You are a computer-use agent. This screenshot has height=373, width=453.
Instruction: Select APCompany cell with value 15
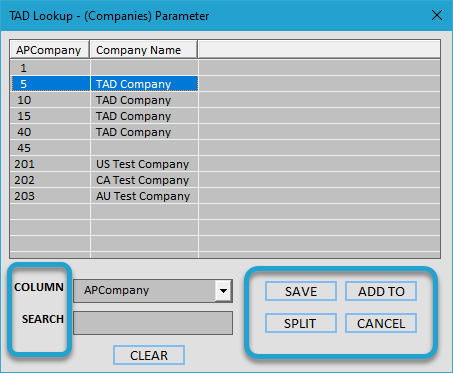[50, 116]
